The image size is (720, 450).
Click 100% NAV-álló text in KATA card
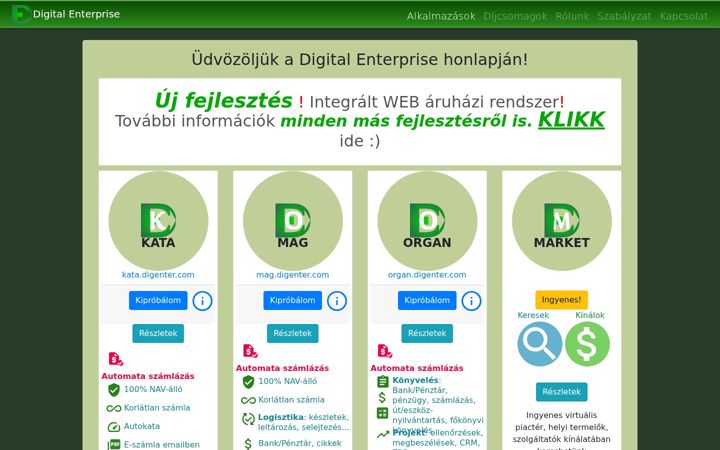coord(153,389)
